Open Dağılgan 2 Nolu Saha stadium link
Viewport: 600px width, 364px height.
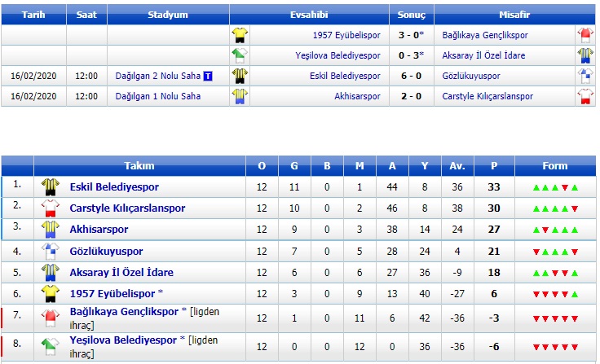[x=158, y=76]
